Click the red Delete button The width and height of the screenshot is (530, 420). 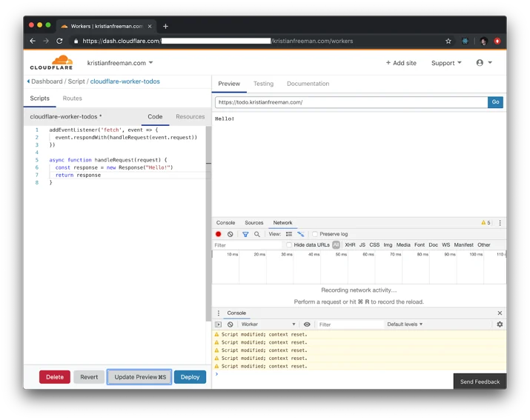coord(55,377)
